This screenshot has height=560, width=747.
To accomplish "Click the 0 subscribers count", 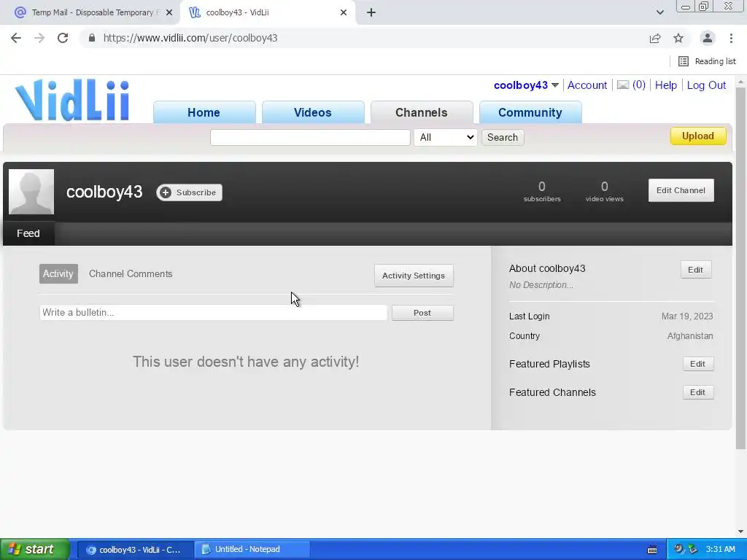I will tap(542, 192).
